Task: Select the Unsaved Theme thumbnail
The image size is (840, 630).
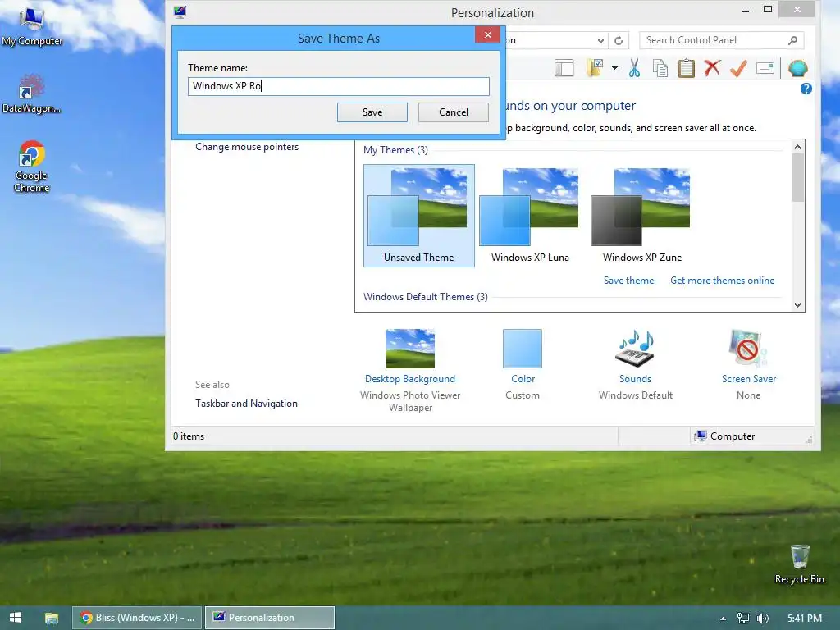Action: [x=419, y=216]
